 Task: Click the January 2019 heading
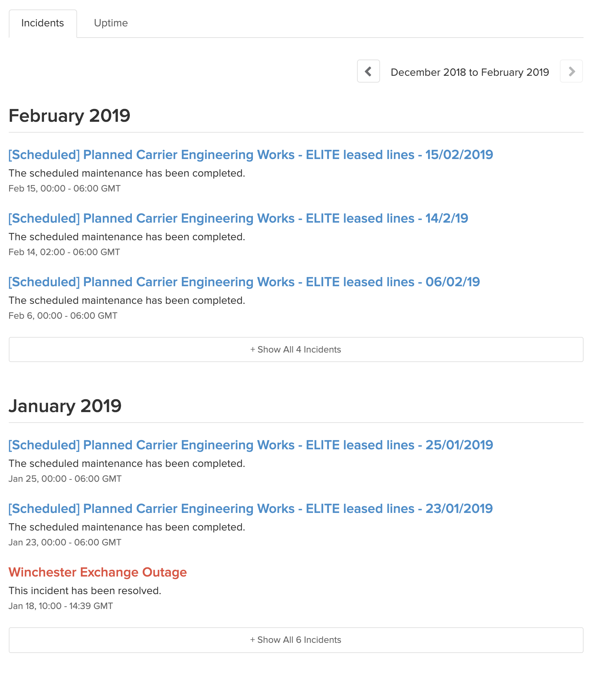coord(65,406)
